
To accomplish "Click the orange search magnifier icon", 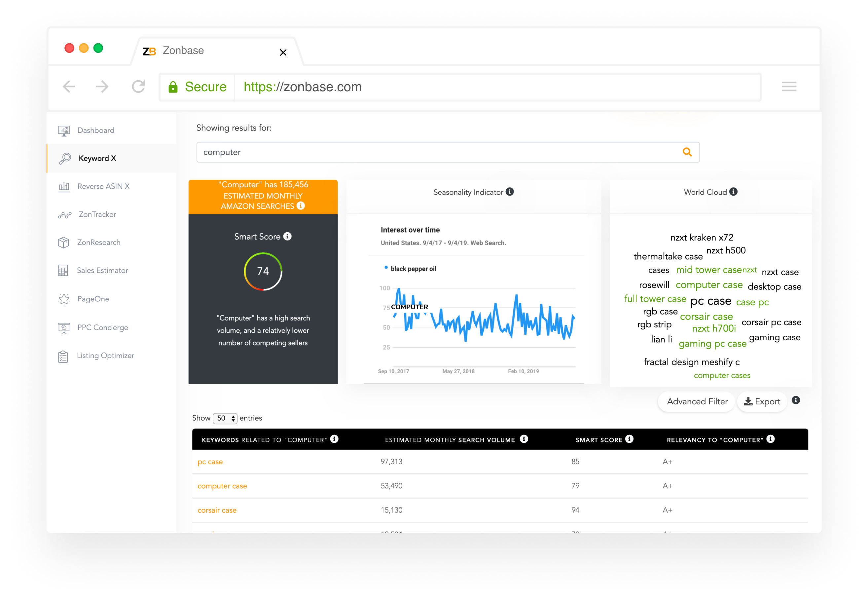I will pyautogui.click(x=687, y=152).
